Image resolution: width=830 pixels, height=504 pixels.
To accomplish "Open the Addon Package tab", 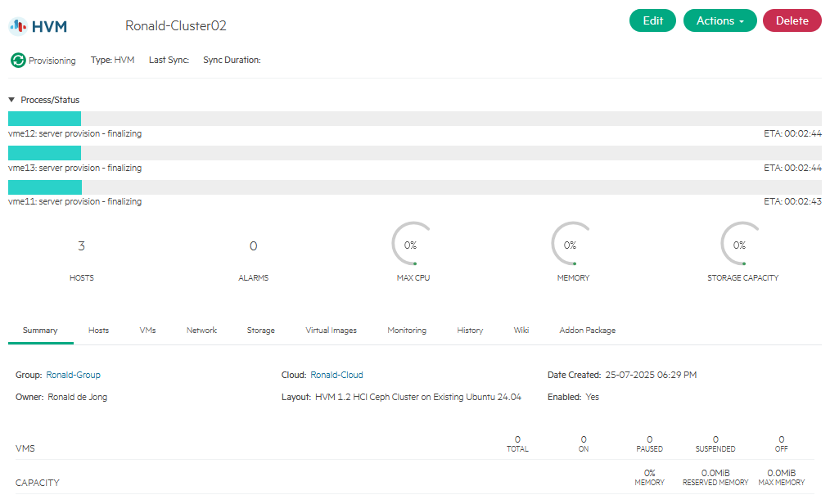I will click(587, 331).
